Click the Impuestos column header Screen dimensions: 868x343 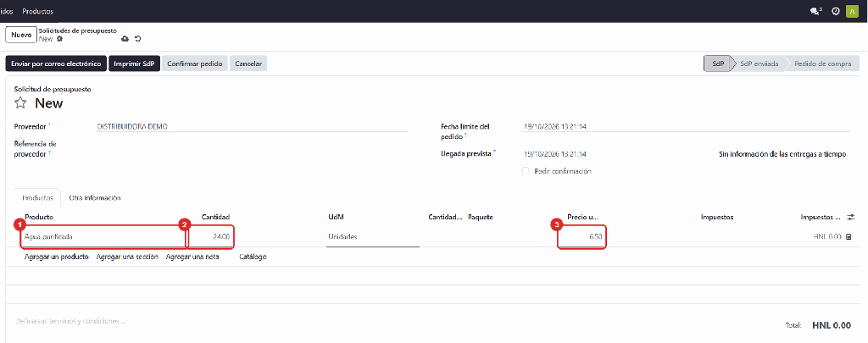[x=717, y=217]
